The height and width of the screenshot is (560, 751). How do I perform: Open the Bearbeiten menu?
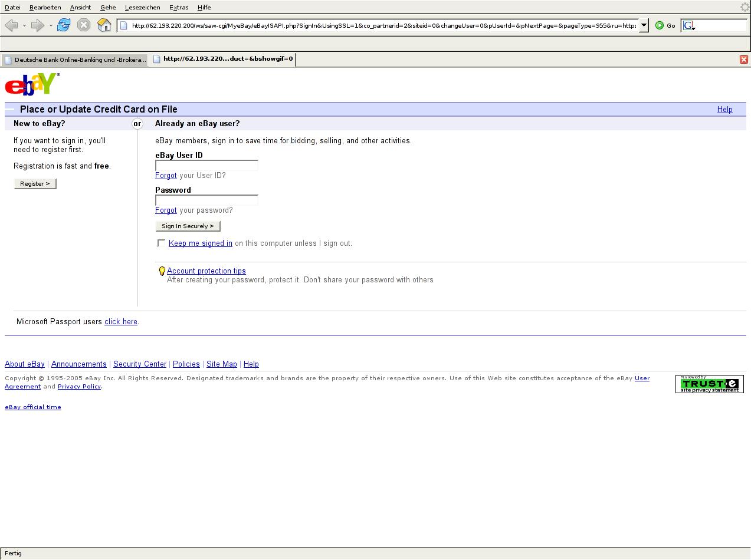coord(45,7)
